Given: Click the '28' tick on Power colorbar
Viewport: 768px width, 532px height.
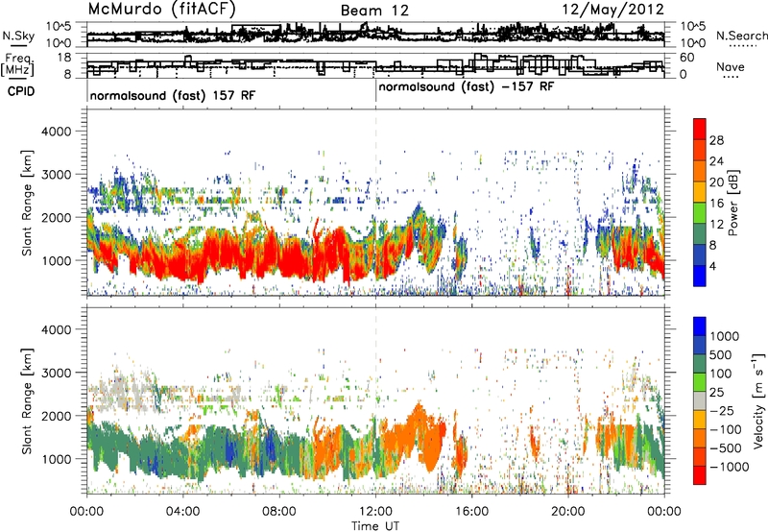Looking at the screenshot, I should pyautogui.click(x=716, y=140).
